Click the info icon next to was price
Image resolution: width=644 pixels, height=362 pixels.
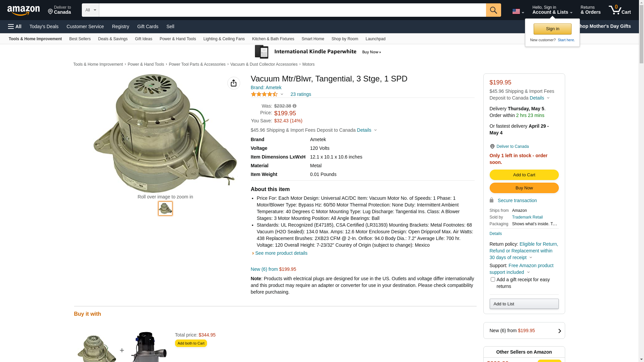click(294, 106)
